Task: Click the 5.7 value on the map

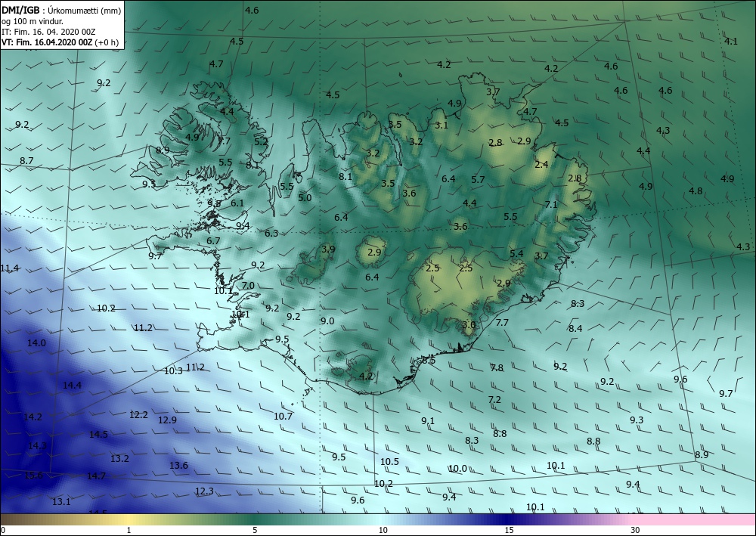Action: click(x=478, y=180)
